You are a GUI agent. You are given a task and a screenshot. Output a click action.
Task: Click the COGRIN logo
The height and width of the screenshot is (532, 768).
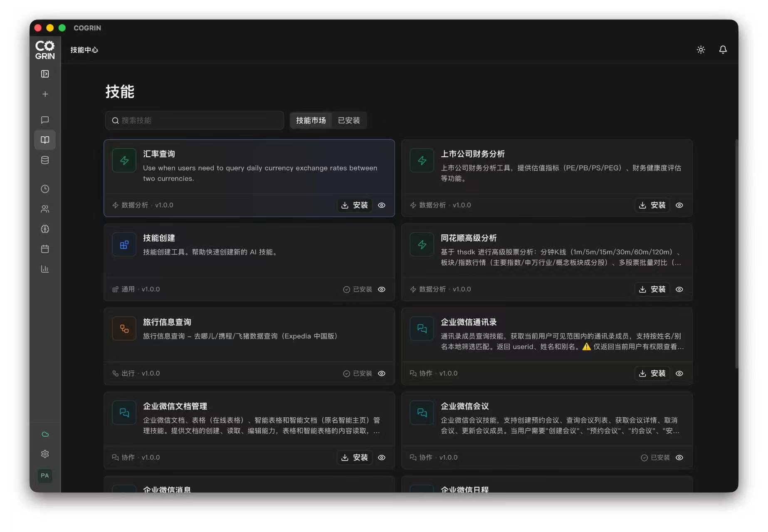click(x=45, y=50)
